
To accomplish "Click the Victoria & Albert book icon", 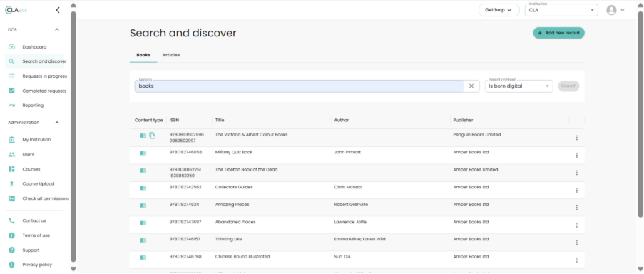I will 143,136.
